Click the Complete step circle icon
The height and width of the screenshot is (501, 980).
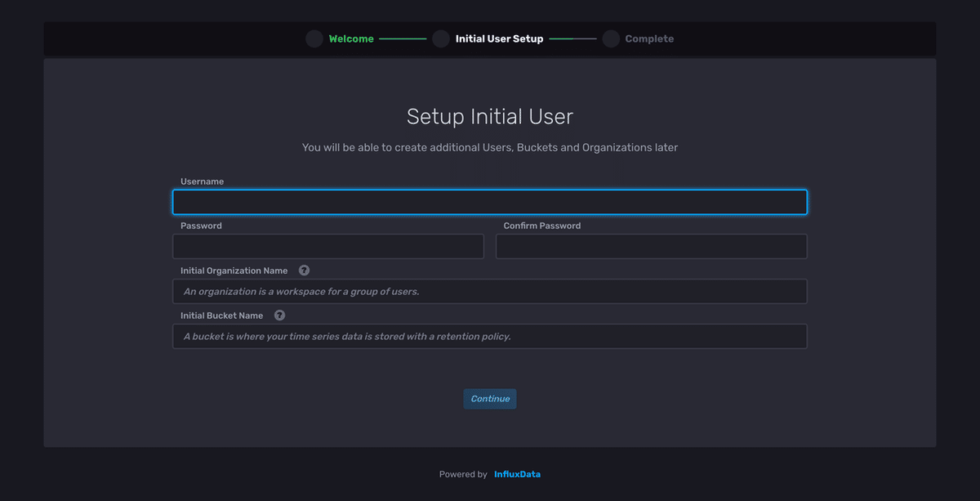coord(611,38)
